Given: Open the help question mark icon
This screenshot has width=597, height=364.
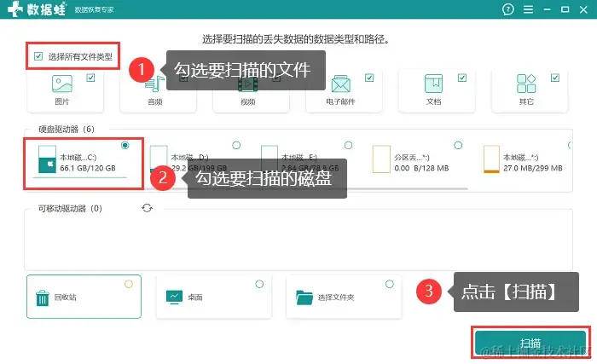Looking at the screenshot, I should [x=508, y=9].
